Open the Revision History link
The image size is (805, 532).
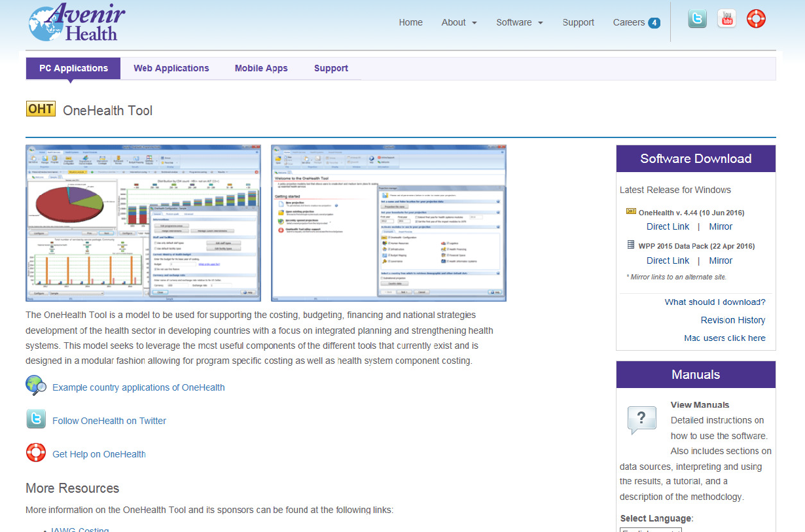732,320
